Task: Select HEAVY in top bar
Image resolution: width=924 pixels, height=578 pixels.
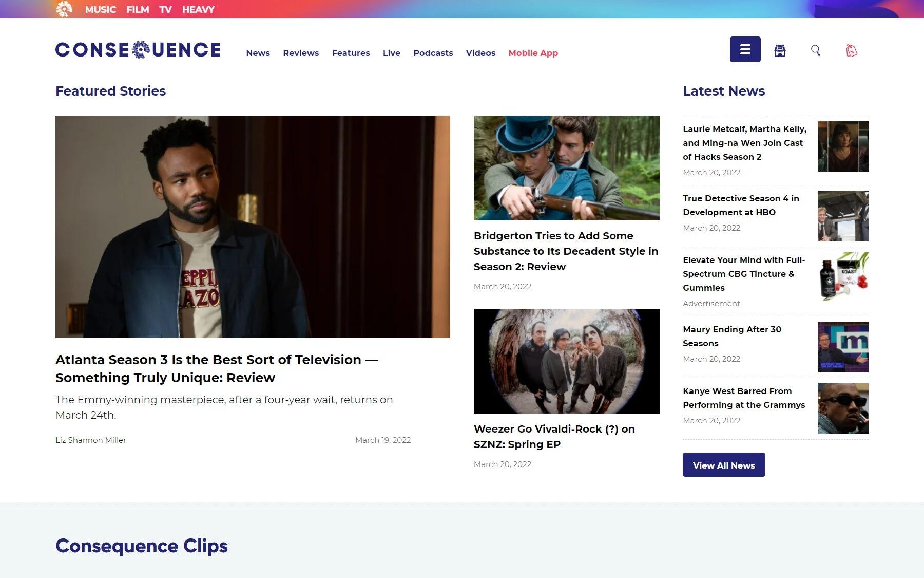Action: tap(198, 9)
